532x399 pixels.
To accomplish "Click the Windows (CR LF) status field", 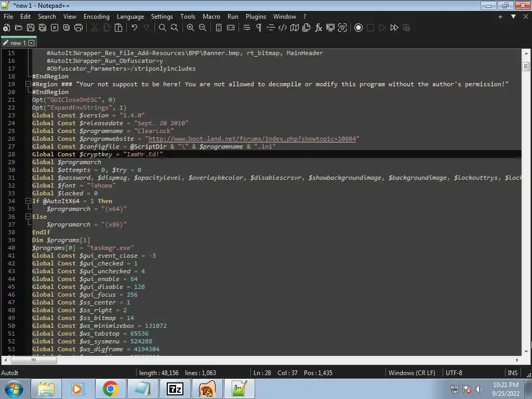I will click(412, 373).
